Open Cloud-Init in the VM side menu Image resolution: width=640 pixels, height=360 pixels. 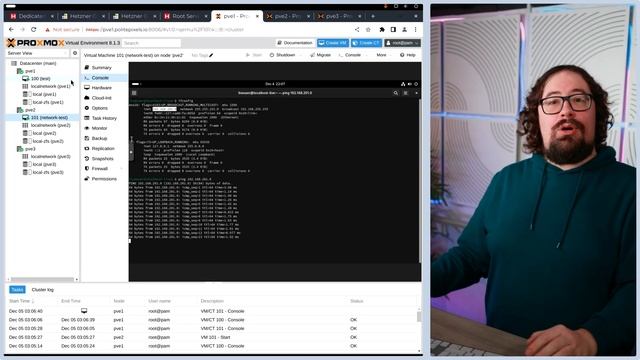pyautogui.click(x=101, y=98)
